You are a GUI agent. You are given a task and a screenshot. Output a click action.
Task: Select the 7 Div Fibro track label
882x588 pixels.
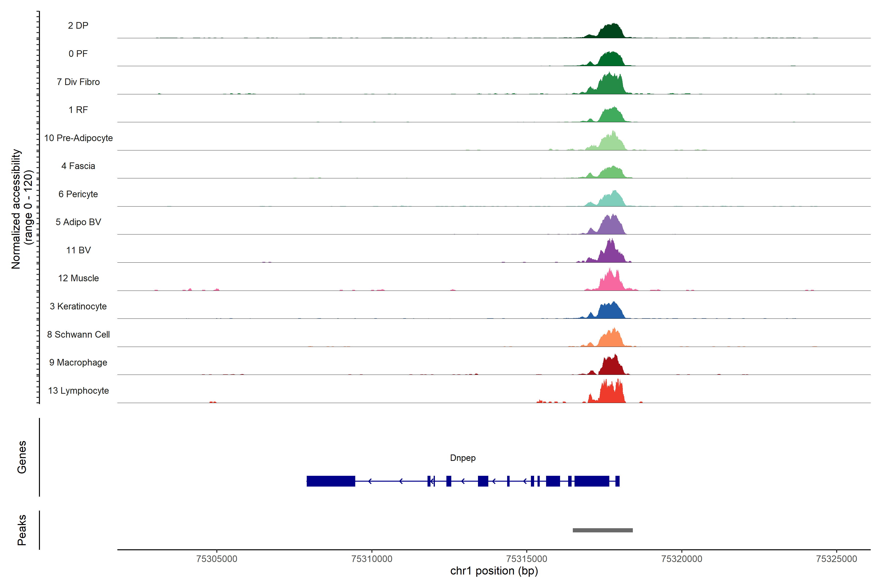[x=78, y=82]
